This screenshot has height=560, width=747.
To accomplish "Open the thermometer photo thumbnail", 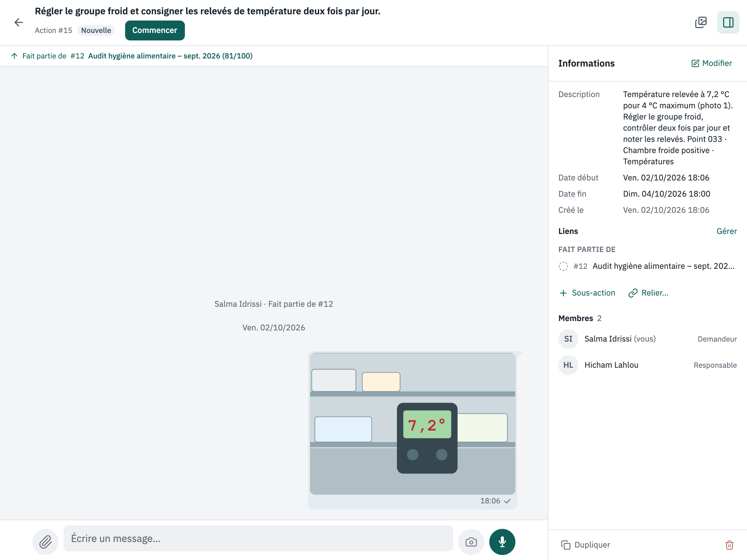I will [x=412, y=424].
